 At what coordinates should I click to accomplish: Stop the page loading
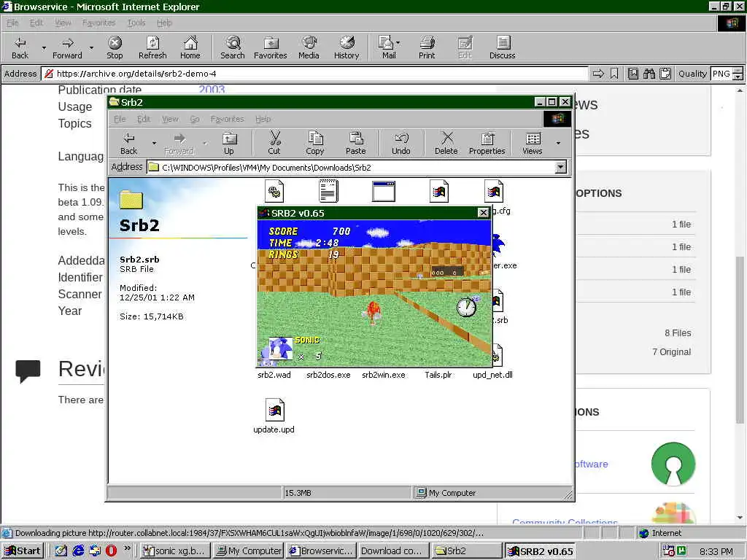click(x=115, y=47)
